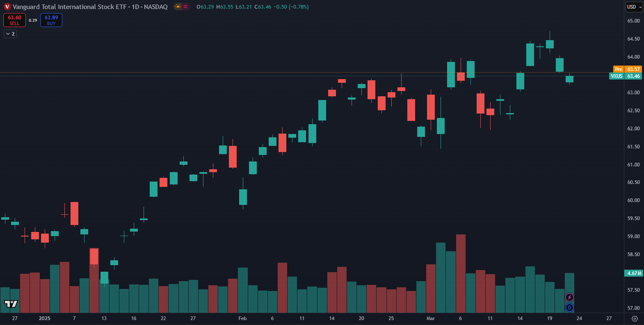Expand the collapsed indicators legend showing 2
Viewport: 644px width, 325px height.
pos(10,34)
